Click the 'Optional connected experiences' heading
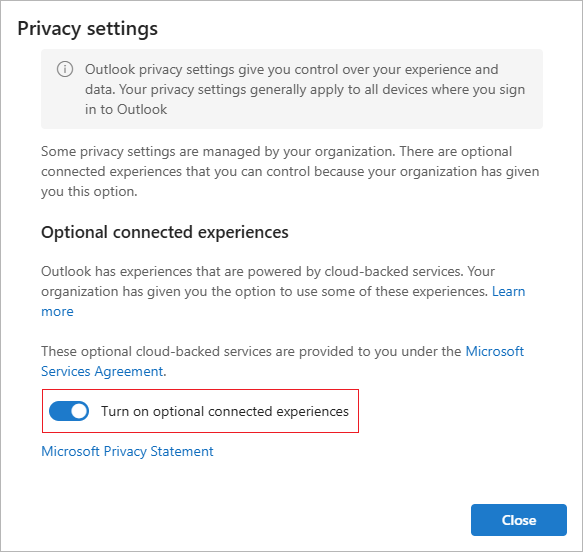 (x=165, y=232)
